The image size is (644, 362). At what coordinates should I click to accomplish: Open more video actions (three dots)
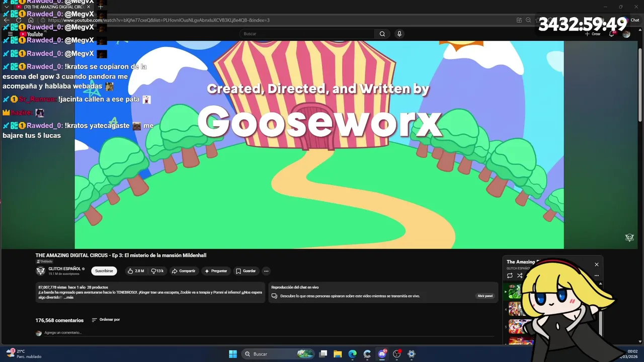266,271
